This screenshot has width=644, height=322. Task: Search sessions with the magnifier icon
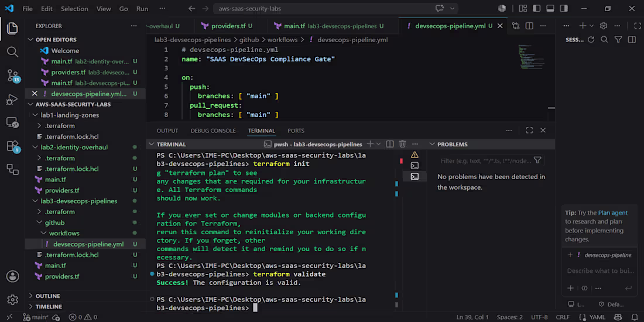click(x=604, y=39)
